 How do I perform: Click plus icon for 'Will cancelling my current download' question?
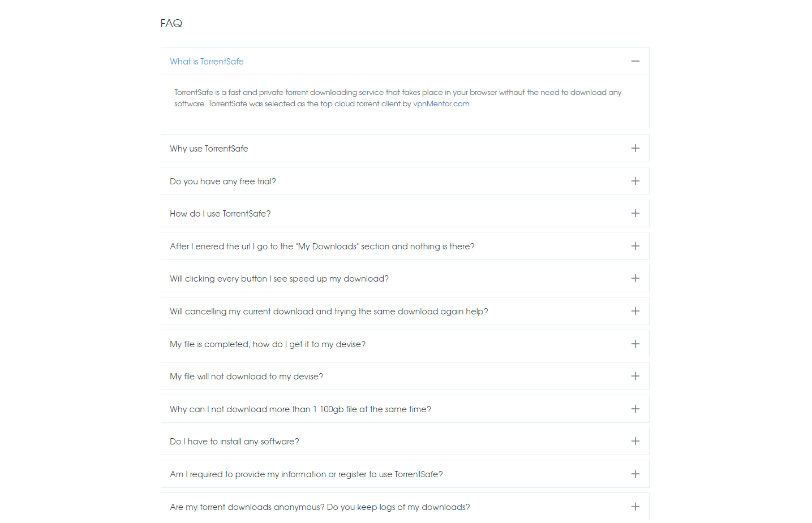click(x=635, y=311)
